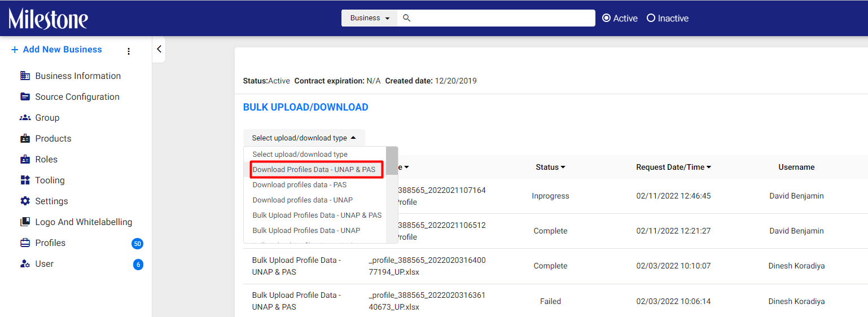Screen dimensions: 868x317
Task: Click the 02/03/2022 10:06:14 date cell
Action: (x=673, y=301)
